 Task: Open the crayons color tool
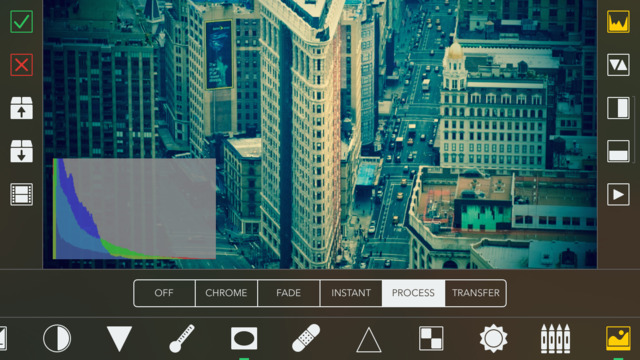[556, 338]
